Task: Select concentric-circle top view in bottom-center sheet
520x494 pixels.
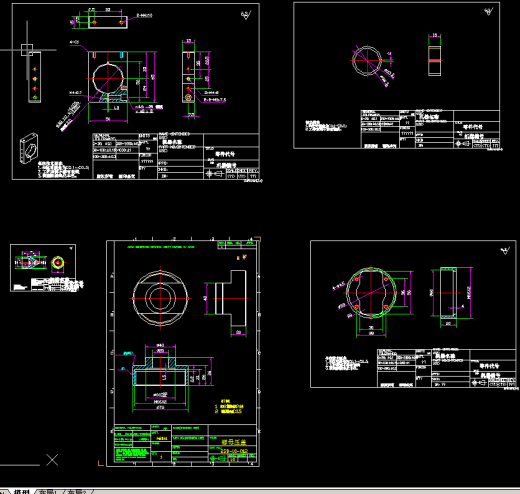Action: coord(160,298)
